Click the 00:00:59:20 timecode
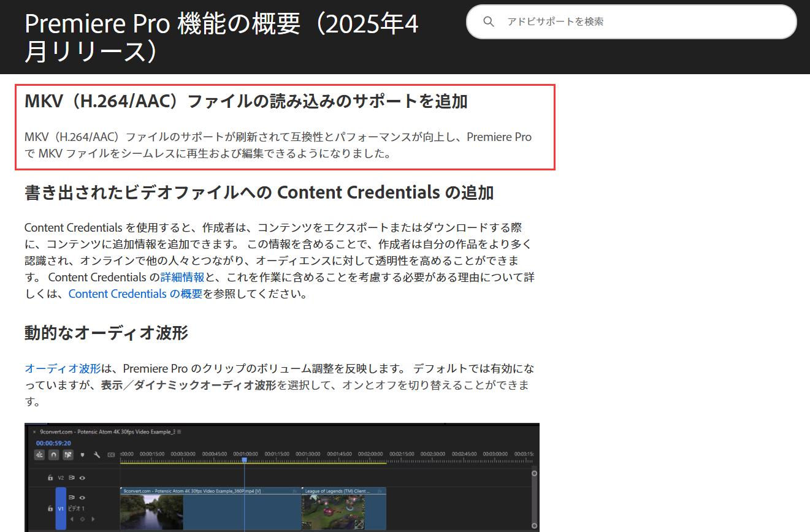Screen dimensions: 810x532 click(x=53, y=443)
